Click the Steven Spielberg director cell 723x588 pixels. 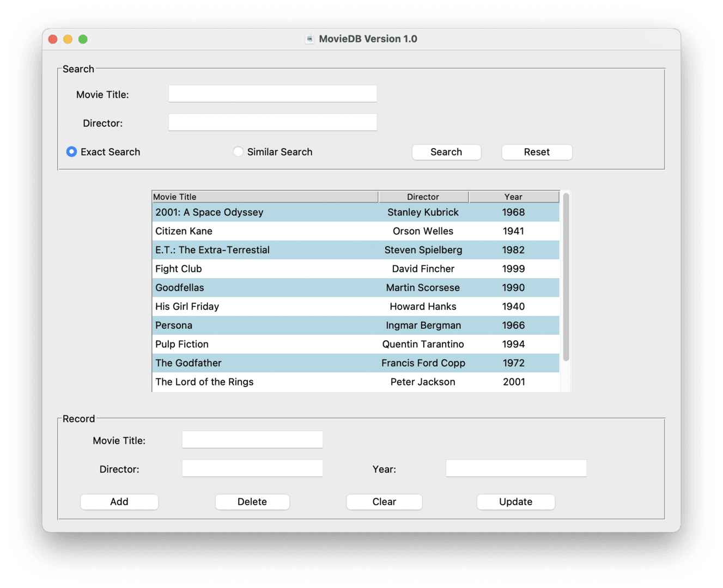[423, 250]
